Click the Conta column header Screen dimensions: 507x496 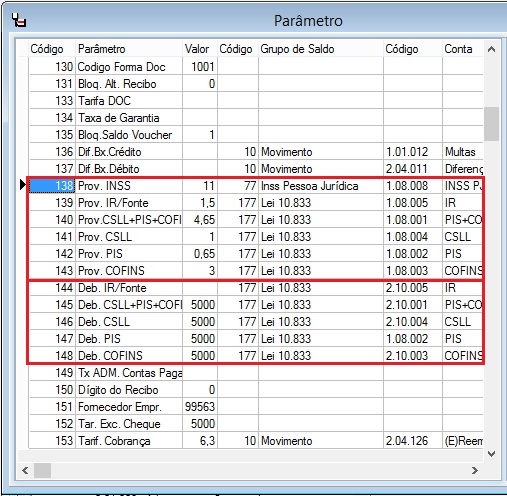463,49
